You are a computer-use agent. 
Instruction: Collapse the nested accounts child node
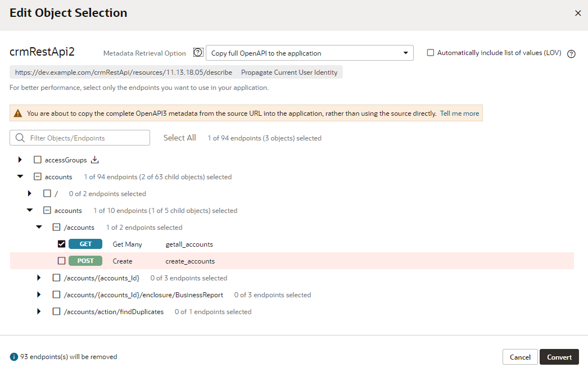[x=30, y=210]
